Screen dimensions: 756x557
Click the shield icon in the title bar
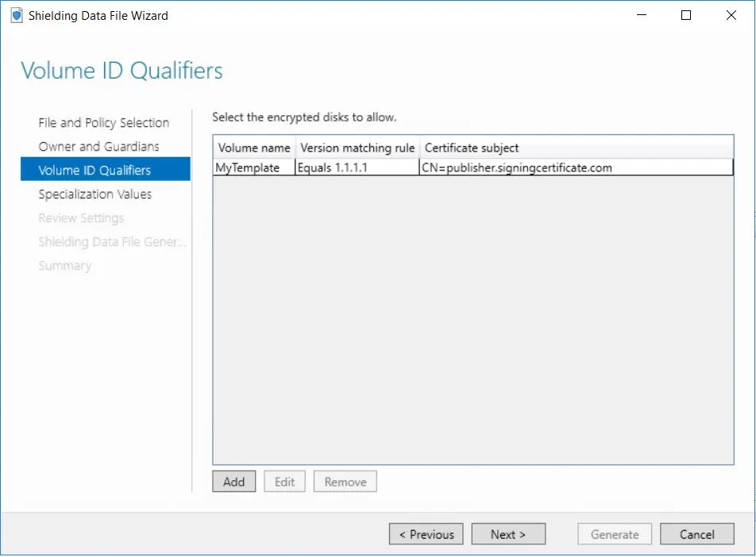coord(16,15)
